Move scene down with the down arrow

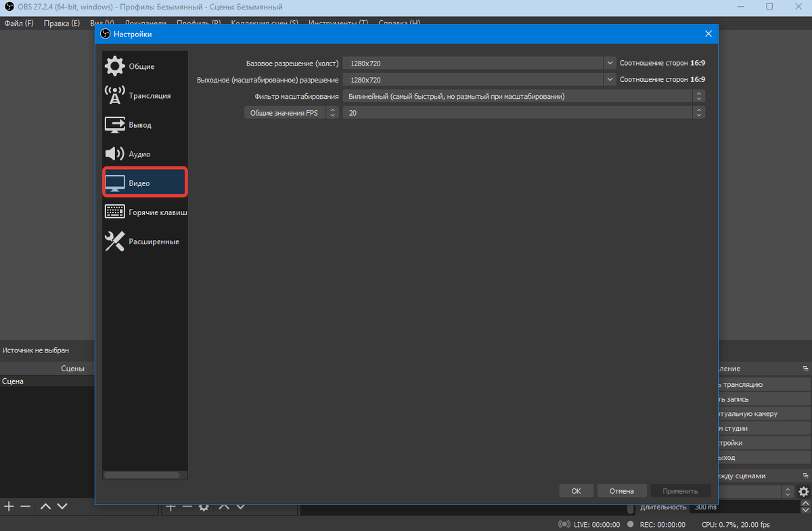(x=62, y=506)
